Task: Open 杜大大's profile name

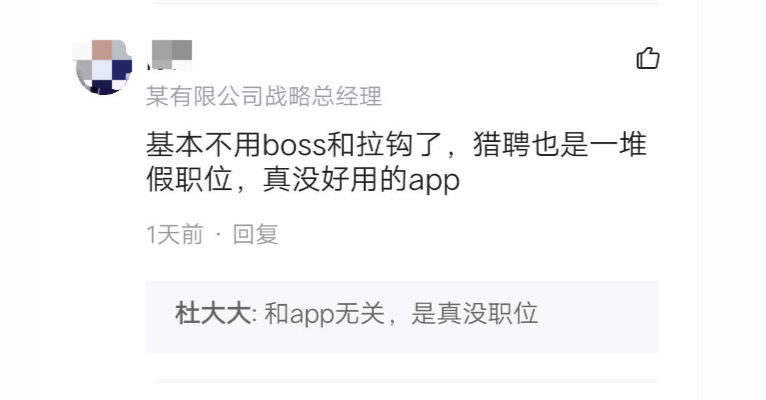Action: pyautogui.click(x=213, y=314)
